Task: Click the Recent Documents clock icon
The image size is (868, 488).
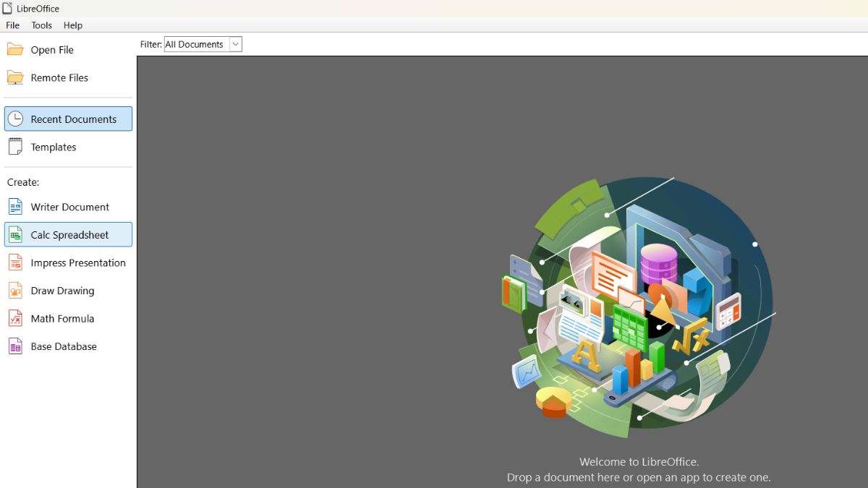Action: tap(15, 119)
